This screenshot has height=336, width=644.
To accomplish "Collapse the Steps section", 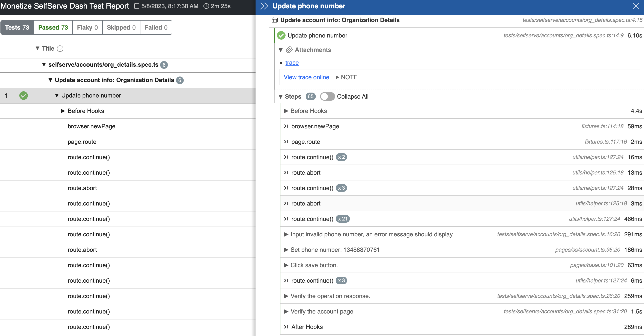I will pyautogui.click(x=280, y=96).
